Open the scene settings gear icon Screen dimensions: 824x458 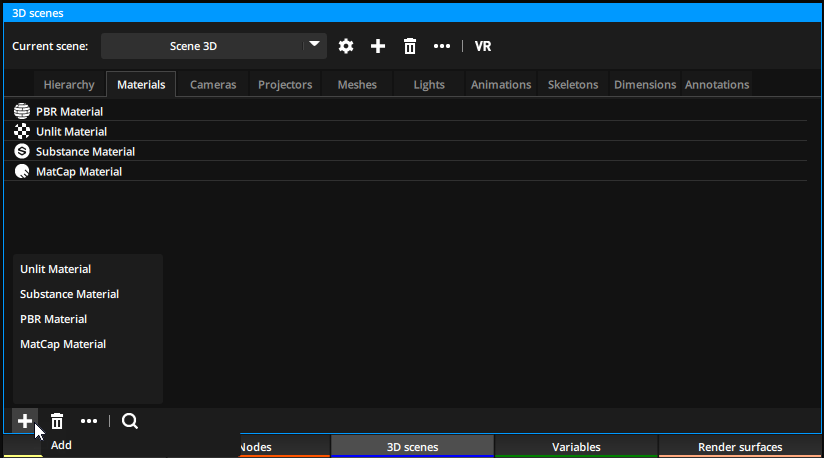pos(346,46)
